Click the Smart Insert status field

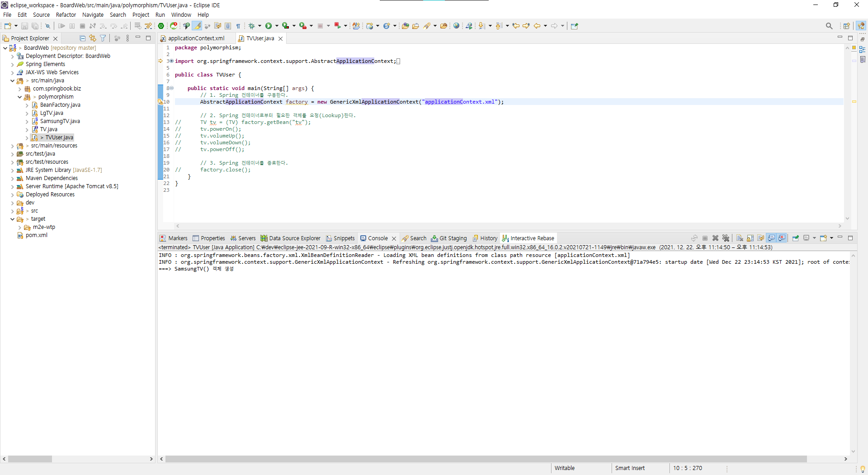(630, 468)
